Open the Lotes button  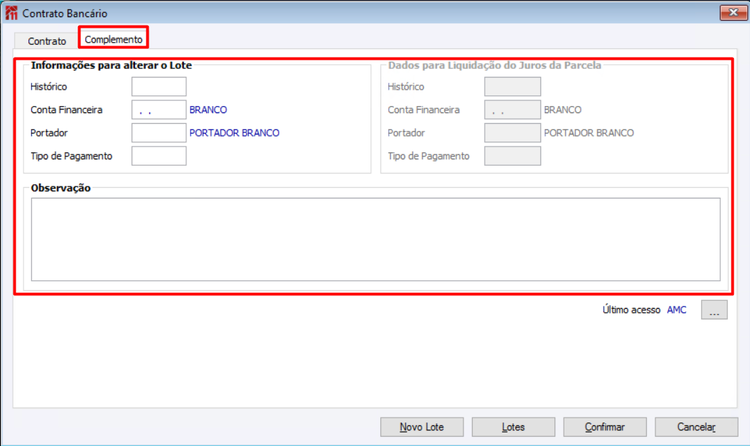pyautogui.click(x=513, y=427)
